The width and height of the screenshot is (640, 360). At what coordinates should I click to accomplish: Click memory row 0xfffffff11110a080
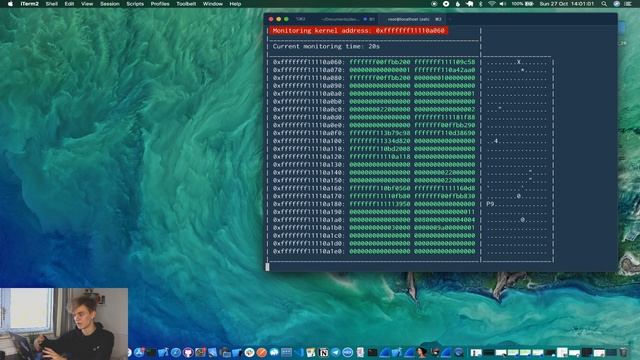click(x=374, y=78)
